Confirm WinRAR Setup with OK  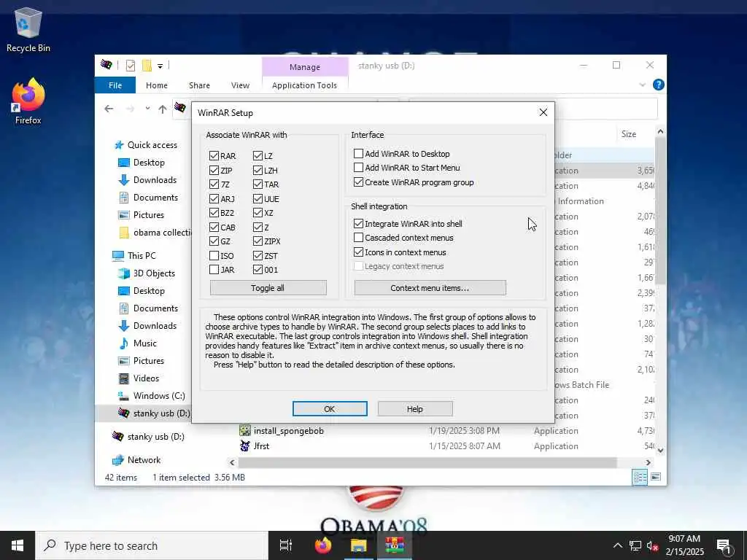pyautogui.click(x=330, y=408)
